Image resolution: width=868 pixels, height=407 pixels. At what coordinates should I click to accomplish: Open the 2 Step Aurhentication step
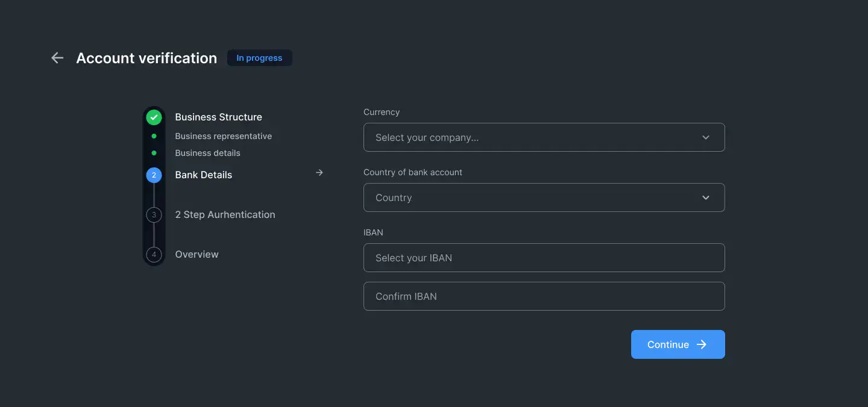click(225, 214)
